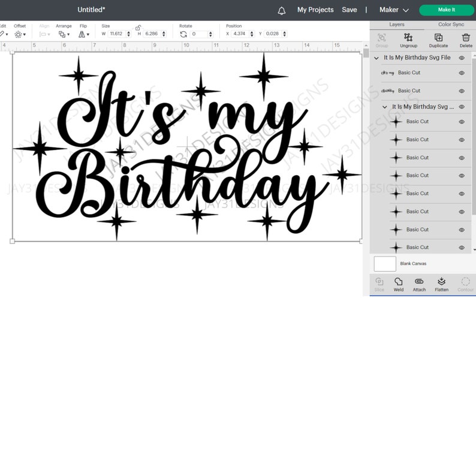Step the Height value spinner
Viewport: 476px width, 476px height.
164,34
